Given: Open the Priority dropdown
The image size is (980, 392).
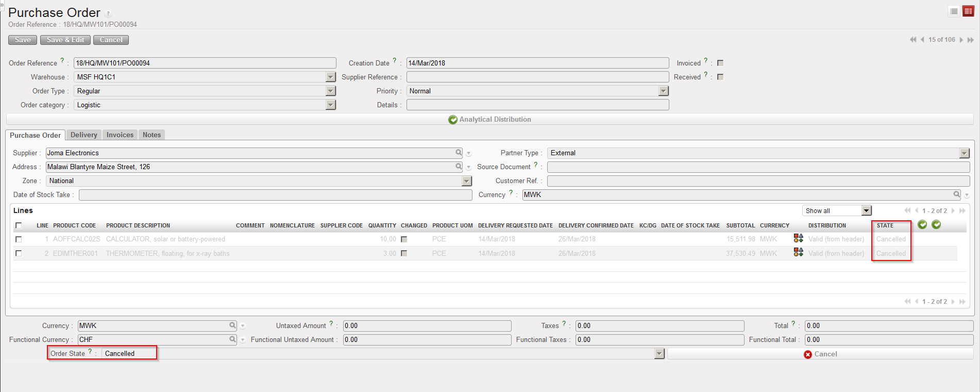Looking at the screenshot, I should coord(664,91).
